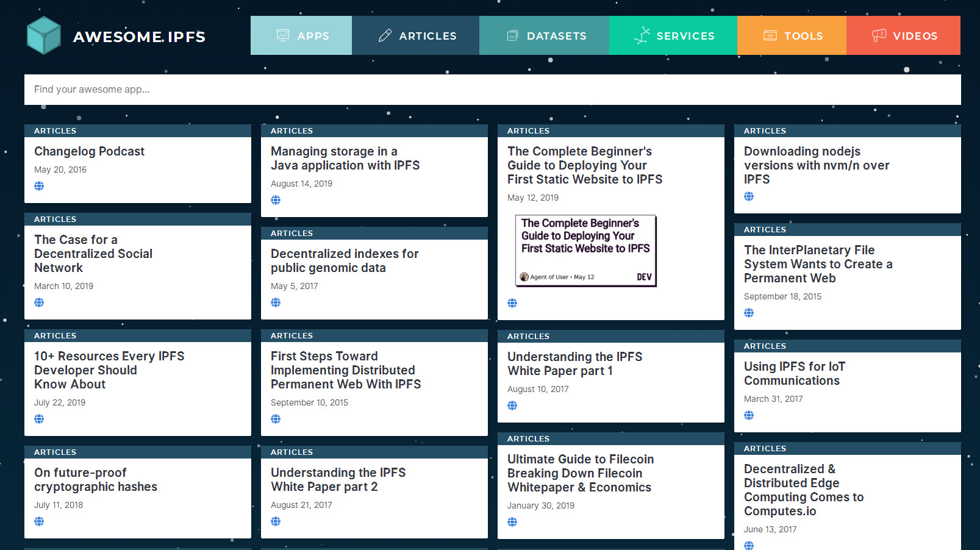Open 'On future-proof cryptographic hashes' title
This screenshot has height=550, width=980.
pyautogui.click(x=96, y=480)
